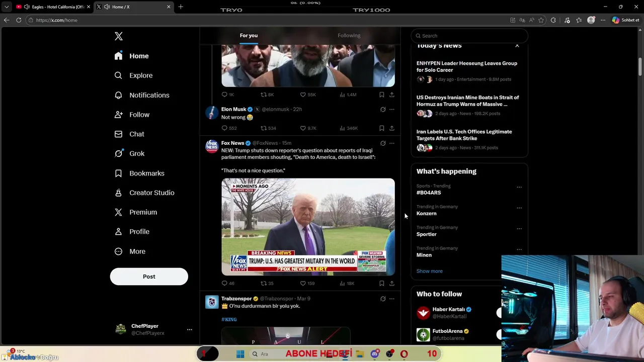Switch to the Following tab
Screen dimensions: 644x362
(349, 35)
